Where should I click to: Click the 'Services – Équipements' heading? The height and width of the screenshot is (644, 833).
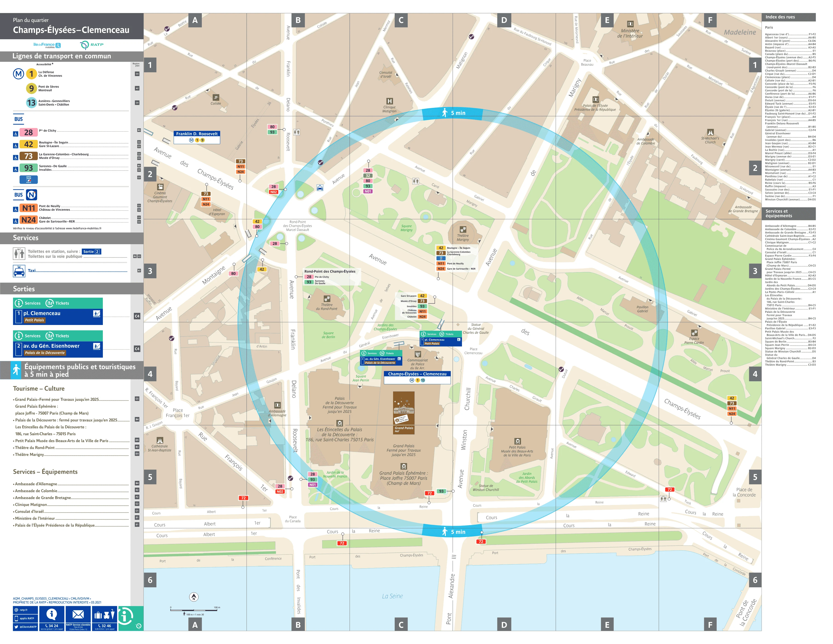45,472
